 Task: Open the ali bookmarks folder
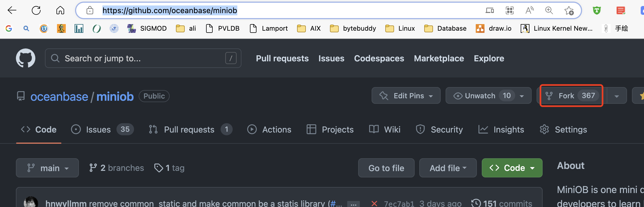(186, 28)
